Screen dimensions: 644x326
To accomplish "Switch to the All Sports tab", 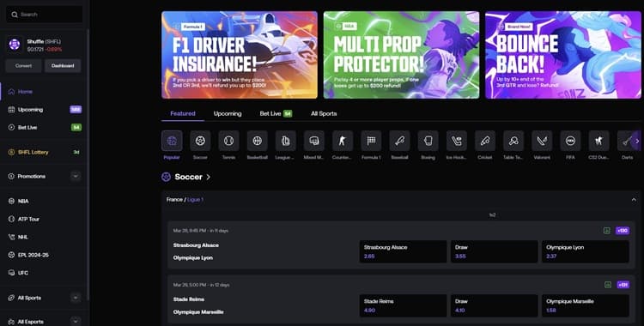I will point(324,114).
